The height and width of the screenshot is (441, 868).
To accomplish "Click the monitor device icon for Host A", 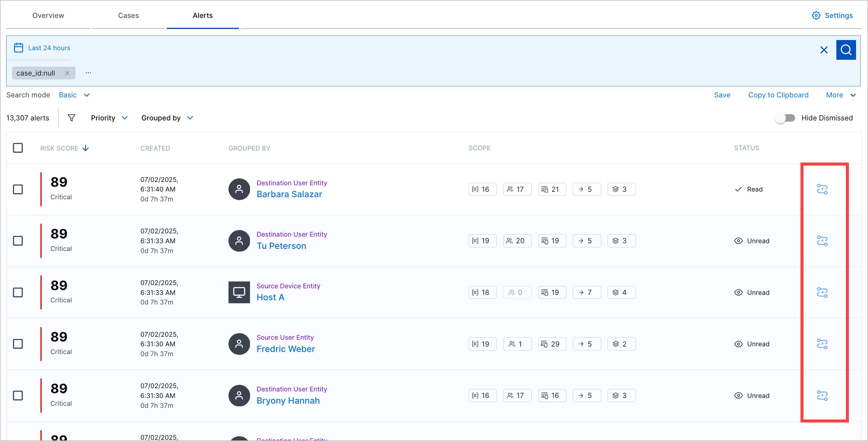I will point(239,292).
